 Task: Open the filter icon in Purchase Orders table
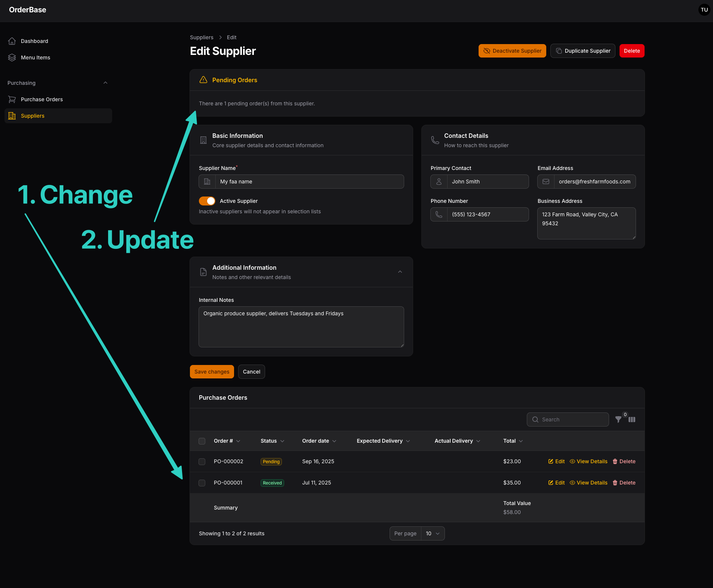coord(619,419)
